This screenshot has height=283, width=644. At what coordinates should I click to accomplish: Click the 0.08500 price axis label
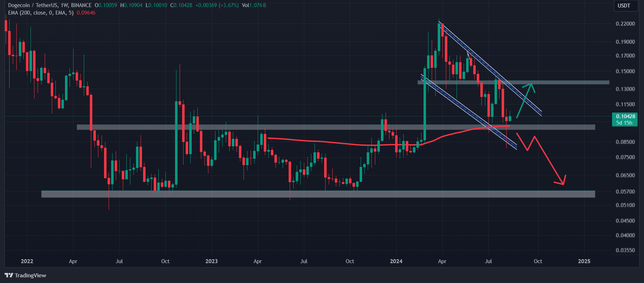pos(625,142)
